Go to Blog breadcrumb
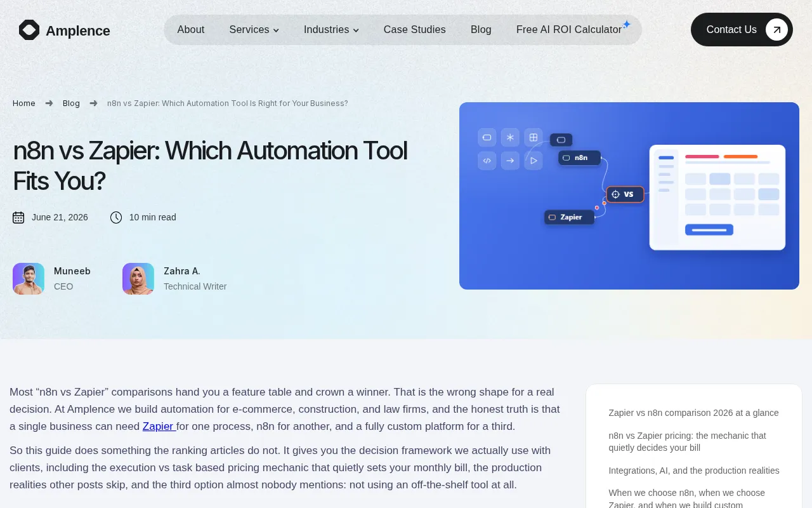The width and height of the screenshot is (812, 508). click(x=71, y=104)
